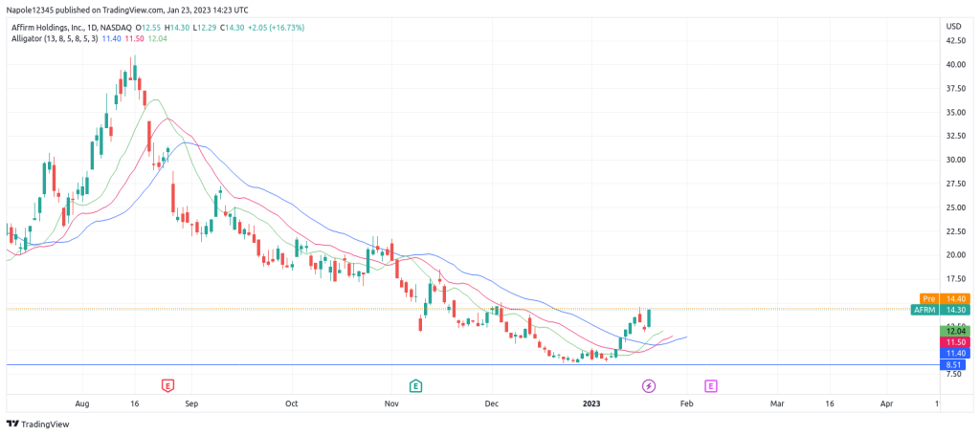Image resolution: width=980 pixels, height=435 pixels.
Task: Click the H14.30 high value in the legend
Action: (x=176, y=28)
